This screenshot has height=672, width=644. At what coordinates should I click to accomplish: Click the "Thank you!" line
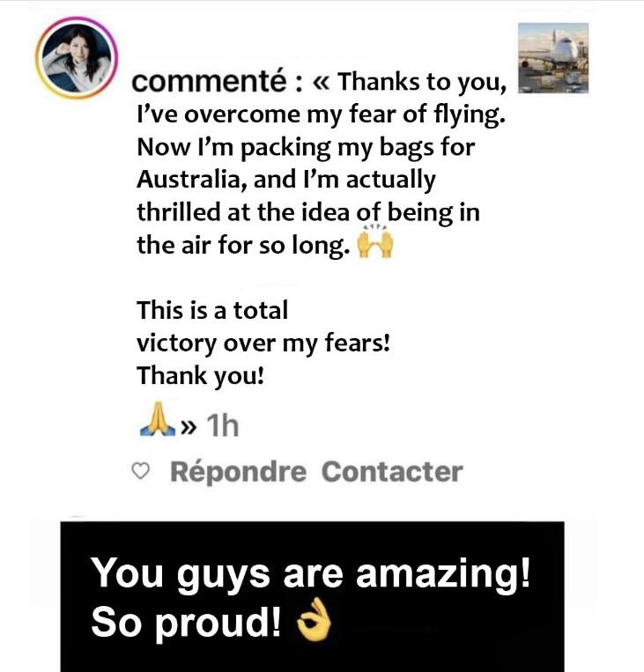tap(200, 375)
